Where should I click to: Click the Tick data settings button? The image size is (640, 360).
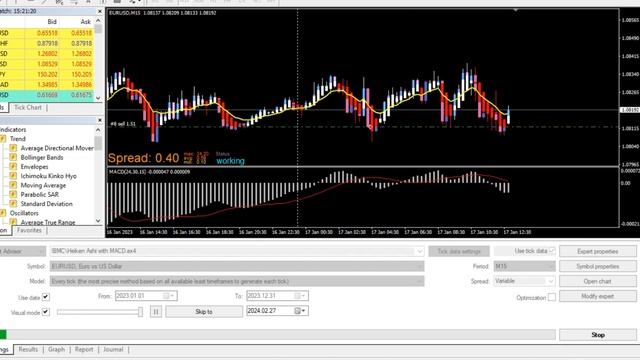coord(459,251)
